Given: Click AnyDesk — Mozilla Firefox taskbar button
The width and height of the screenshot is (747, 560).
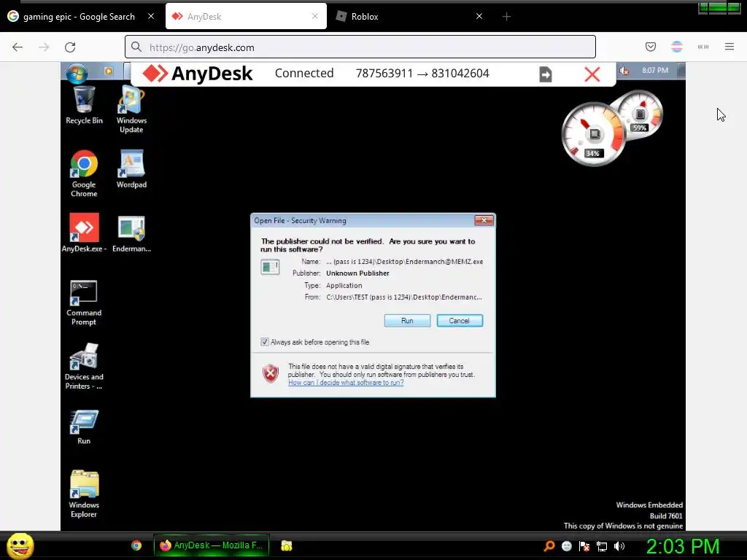Looking at the screenshot, I should click(x=212, y=545).
